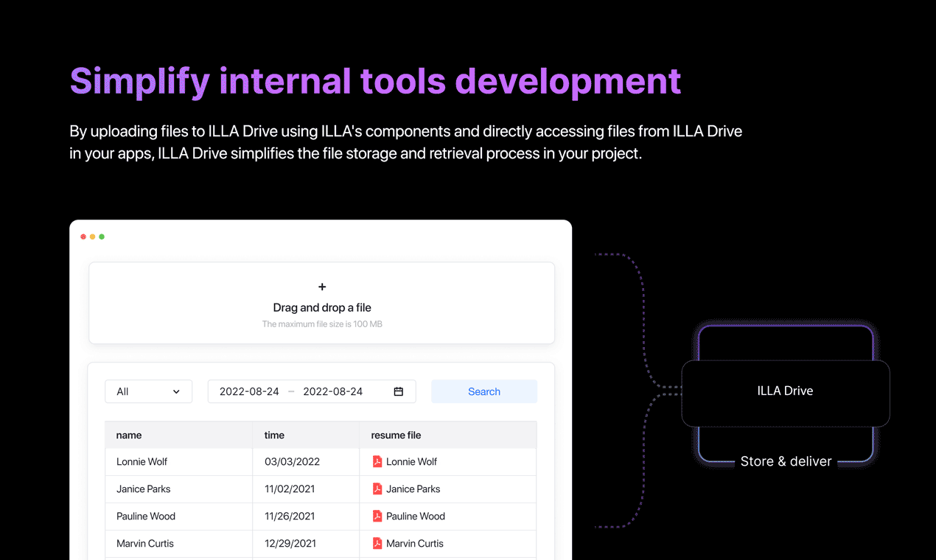
Task: Click the Search button
Action: tap(484, 391)
